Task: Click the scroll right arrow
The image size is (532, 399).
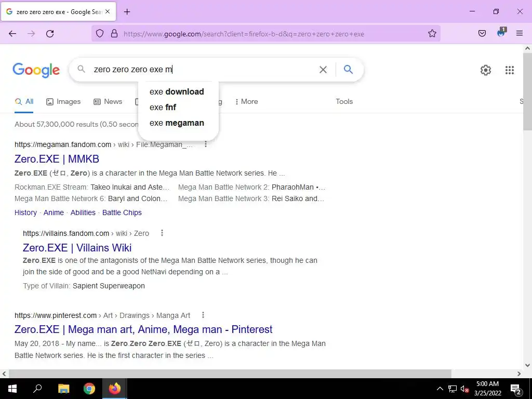Action: pyautogui.click(x=519, y=374)
